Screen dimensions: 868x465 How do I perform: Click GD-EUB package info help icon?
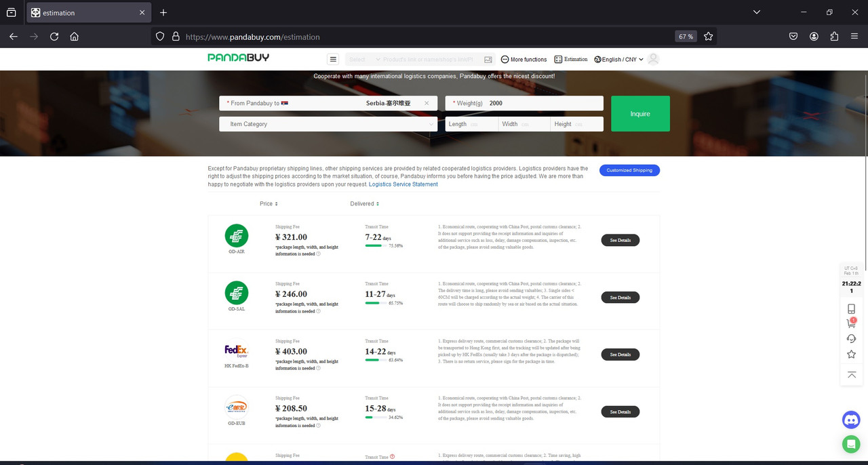[x=319, y=426]
